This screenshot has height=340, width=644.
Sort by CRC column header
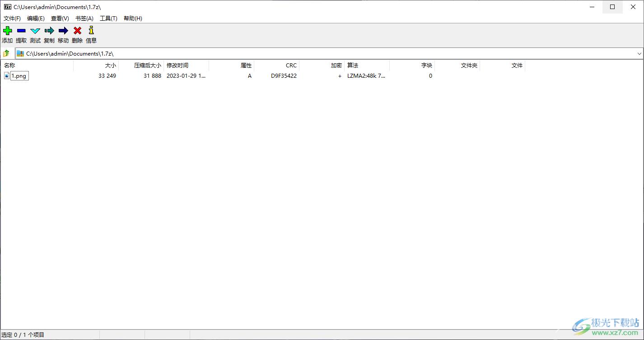(276, 66)
